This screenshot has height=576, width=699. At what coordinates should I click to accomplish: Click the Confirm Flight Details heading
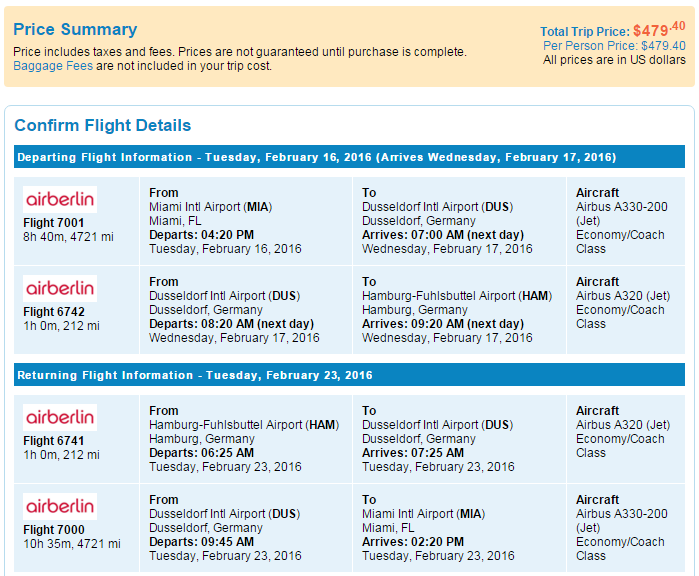(102, 126)
